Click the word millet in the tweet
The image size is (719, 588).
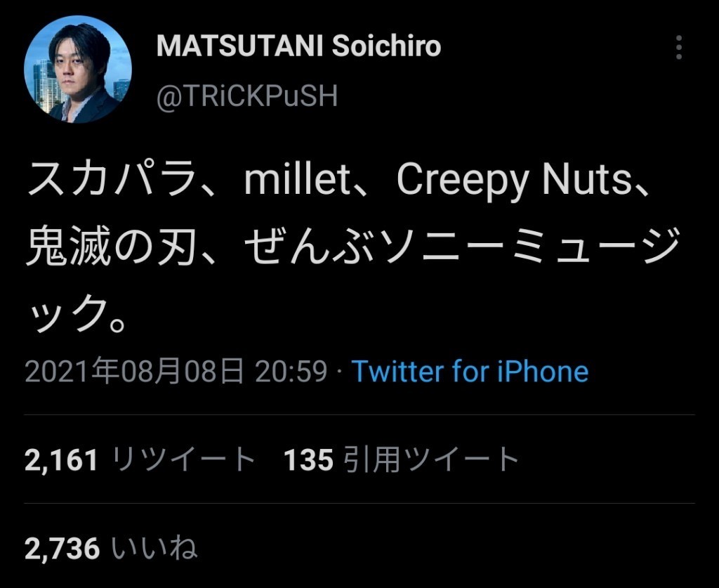pos(298,181)
